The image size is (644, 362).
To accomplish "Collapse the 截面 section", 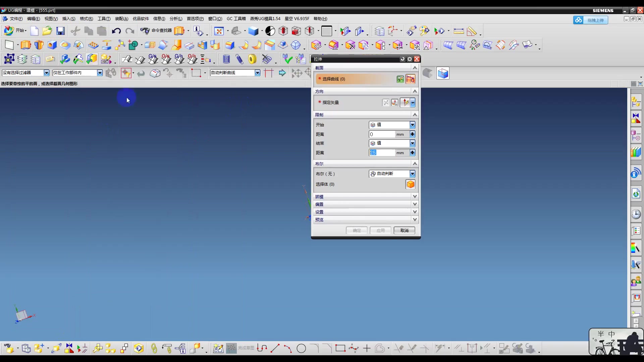I will pos(415,68).
